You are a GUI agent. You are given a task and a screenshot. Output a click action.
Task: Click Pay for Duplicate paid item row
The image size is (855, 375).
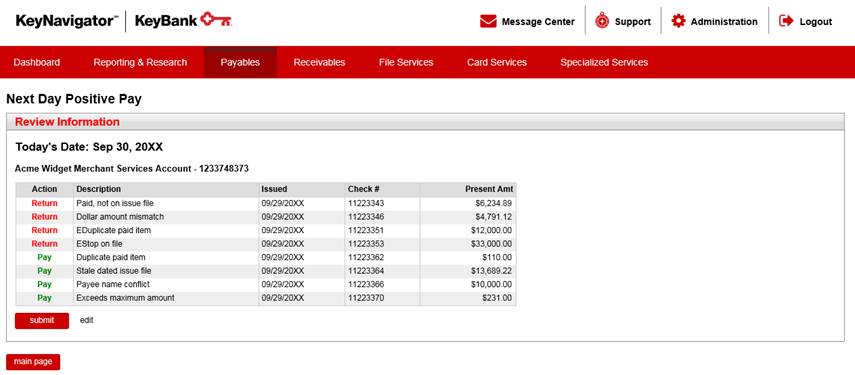click(44, 257)
